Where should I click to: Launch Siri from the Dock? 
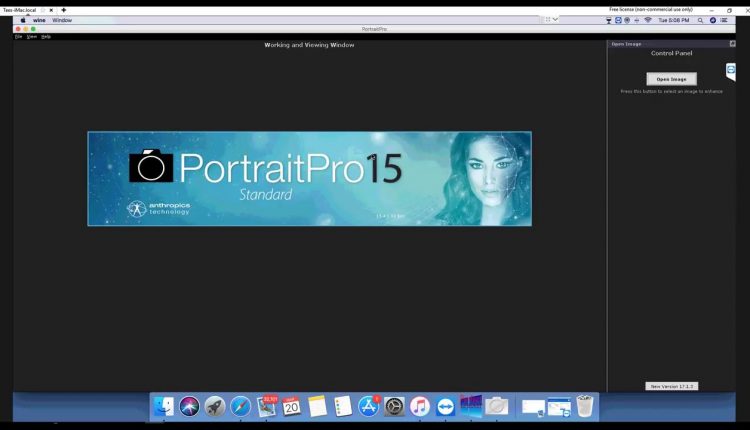tap(189, 407)
